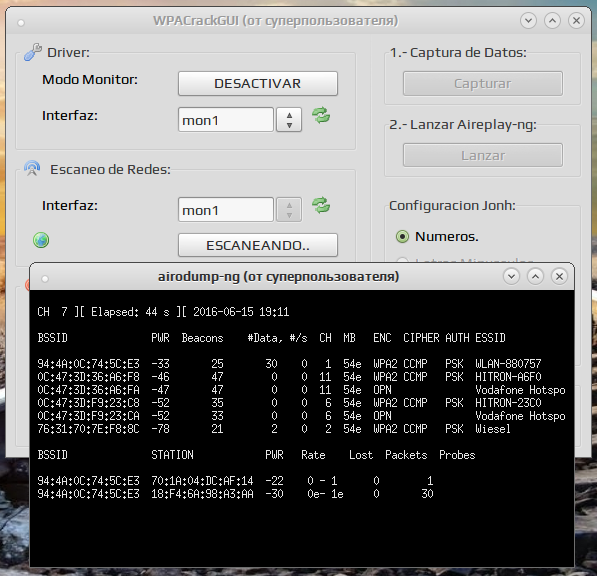Click the Driver wrench icon
The width and height of the screenshot is (597, 576).
[33, 52]
